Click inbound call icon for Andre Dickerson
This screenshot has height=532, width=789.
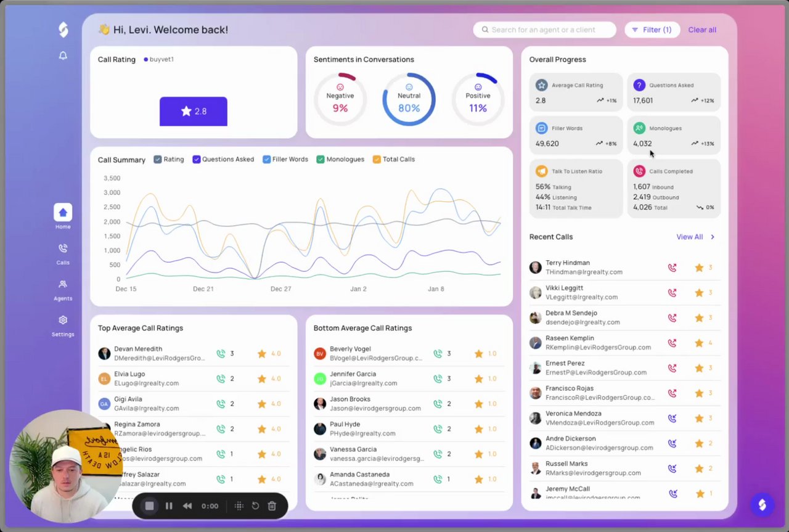tap(672, 443)
